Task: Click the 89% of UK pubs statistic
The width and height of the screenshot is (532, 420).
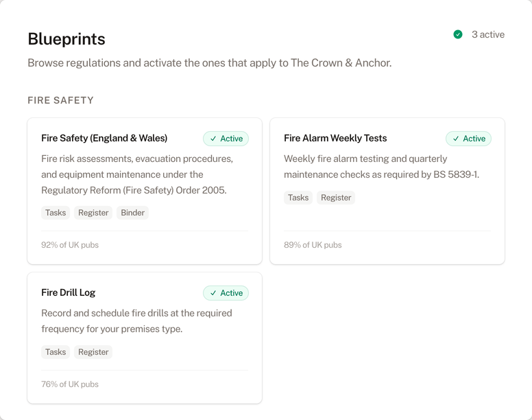Action: click(x=313, y=245)
